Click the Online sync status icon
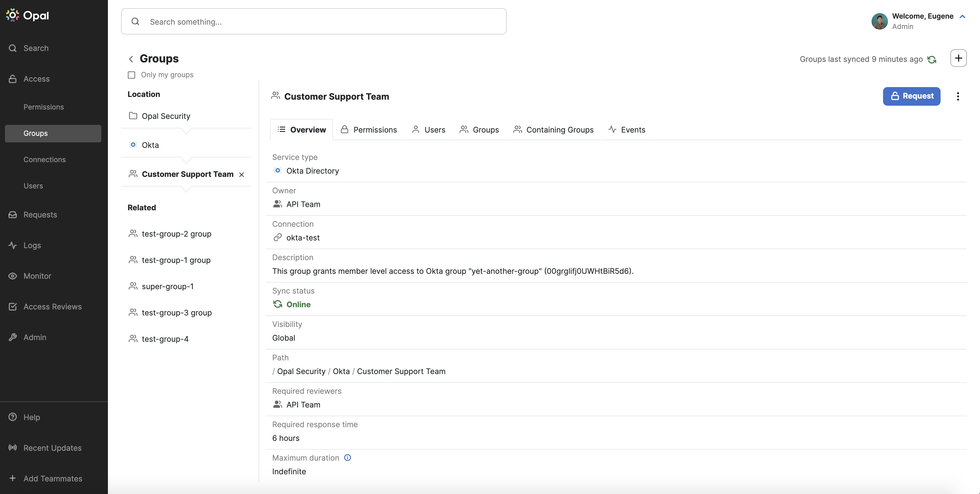Image resolution: width=980 pixels, height=494 pixels. coord(278,304)
